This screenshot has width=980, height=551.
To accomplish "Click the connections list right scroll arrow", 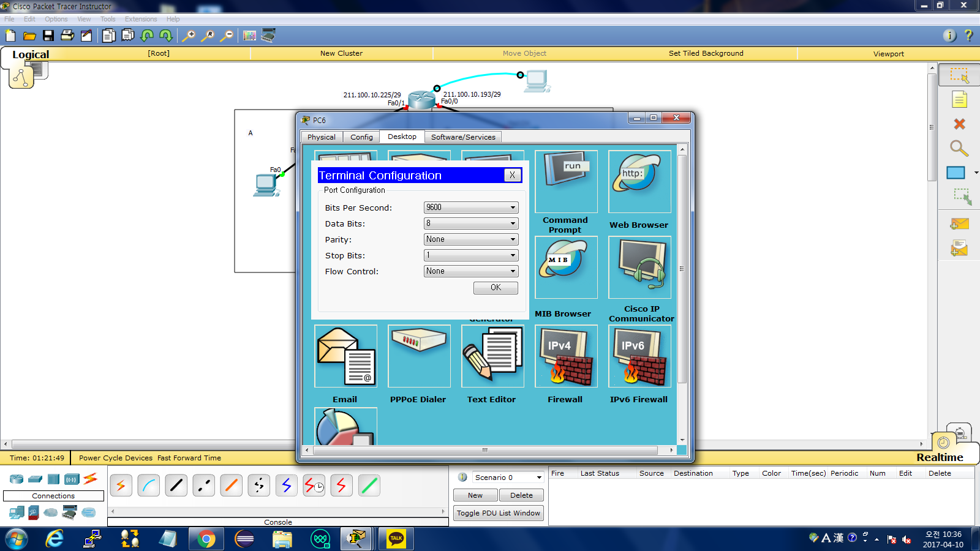I will 443,511.
